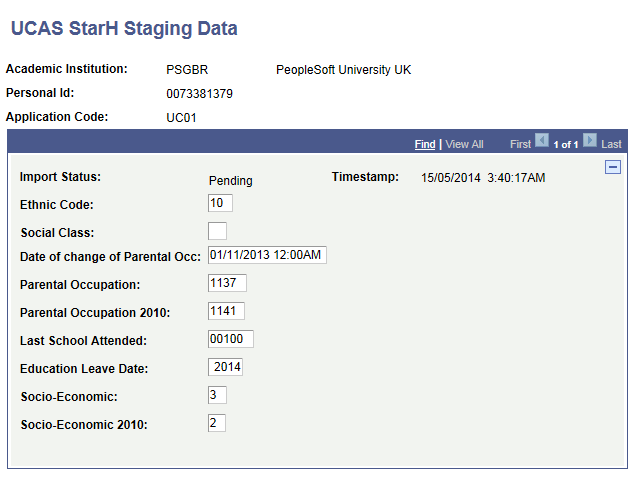
Task: Click the First navigation link
Action: click(520, 145)
